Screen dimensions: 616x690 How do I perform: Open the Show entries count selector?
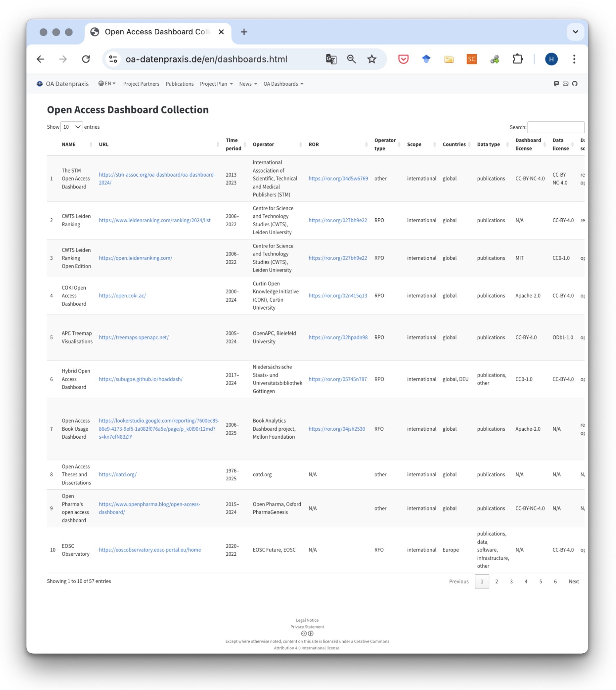[71, 127]
